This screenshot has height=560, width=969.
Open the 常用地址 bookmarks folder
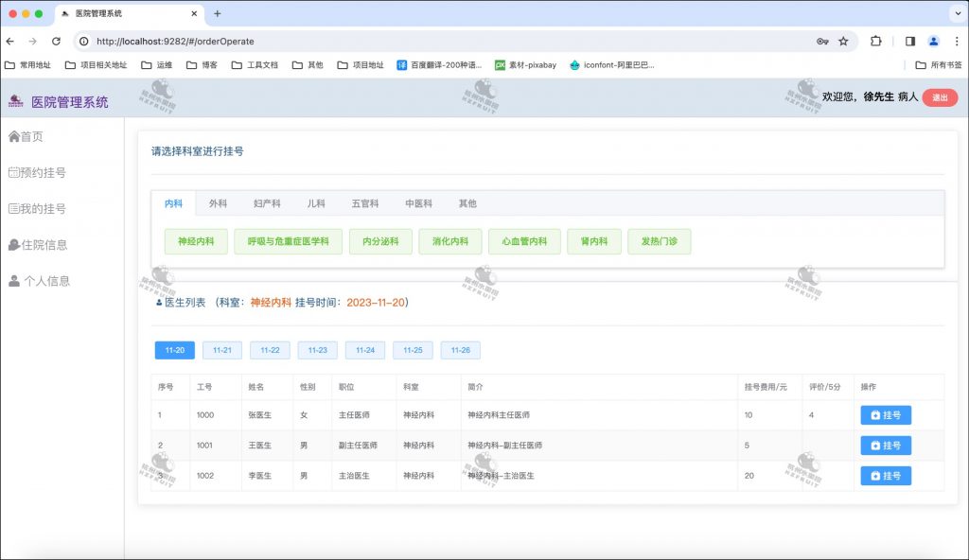click(x=29, y=67)
